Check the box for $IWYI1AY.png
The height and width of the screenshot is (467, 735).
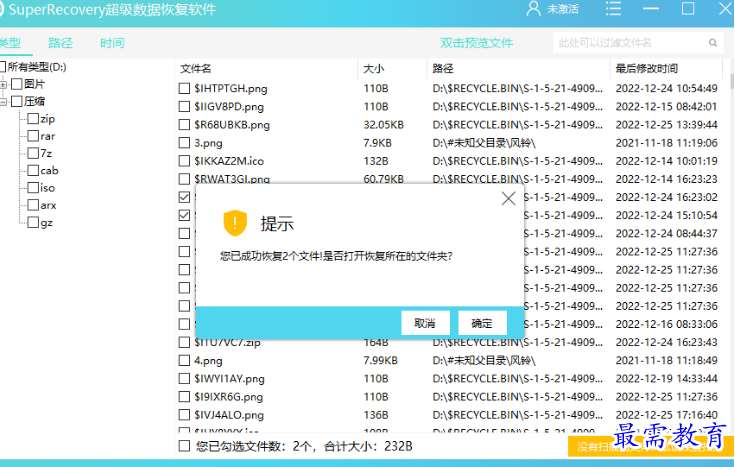point(184,378)
